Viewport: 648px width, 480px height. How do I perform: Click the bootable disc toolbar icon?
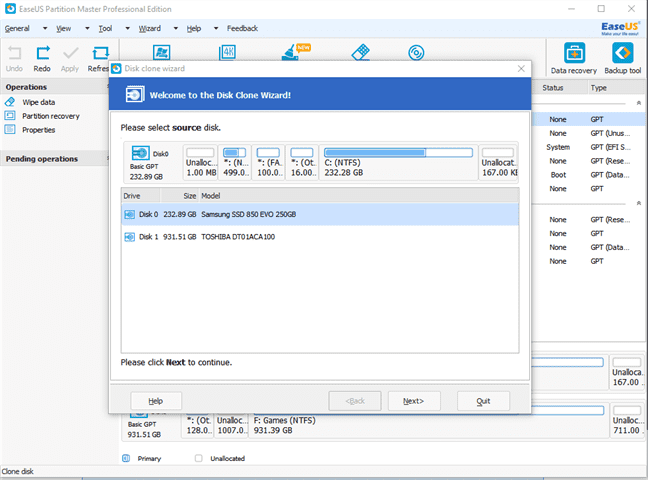coord(416,53)
